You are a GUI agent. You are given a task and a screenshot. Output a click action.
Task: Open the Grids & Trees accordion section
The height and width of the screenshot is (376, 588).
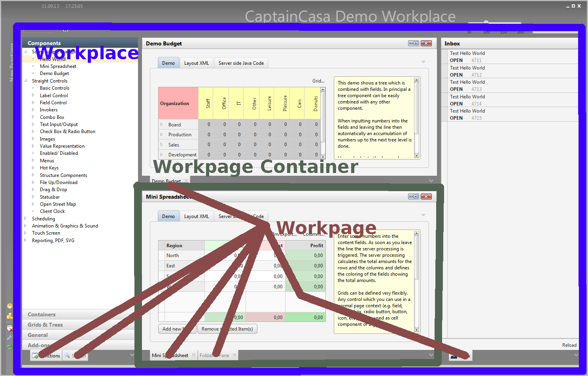[45, 325]
